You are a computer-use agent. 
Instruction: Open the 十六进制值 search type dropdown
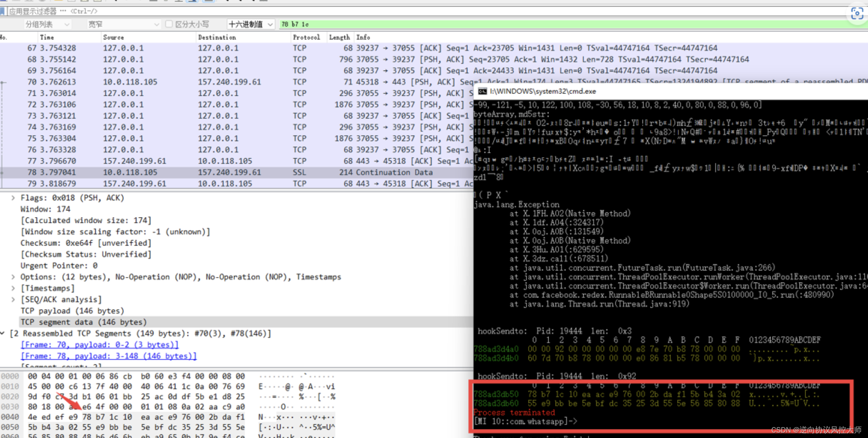tap(251, 25)
